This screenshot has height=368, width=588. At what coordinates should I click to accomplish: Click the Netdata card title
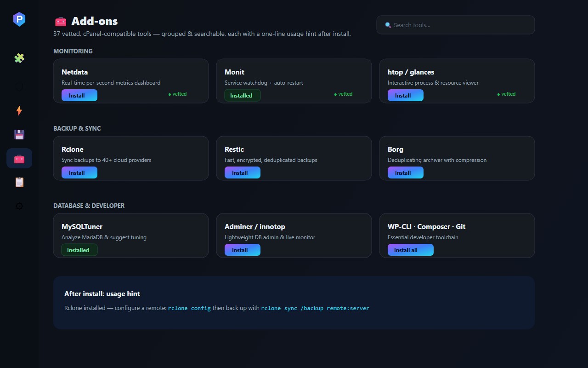coord(74,72)
